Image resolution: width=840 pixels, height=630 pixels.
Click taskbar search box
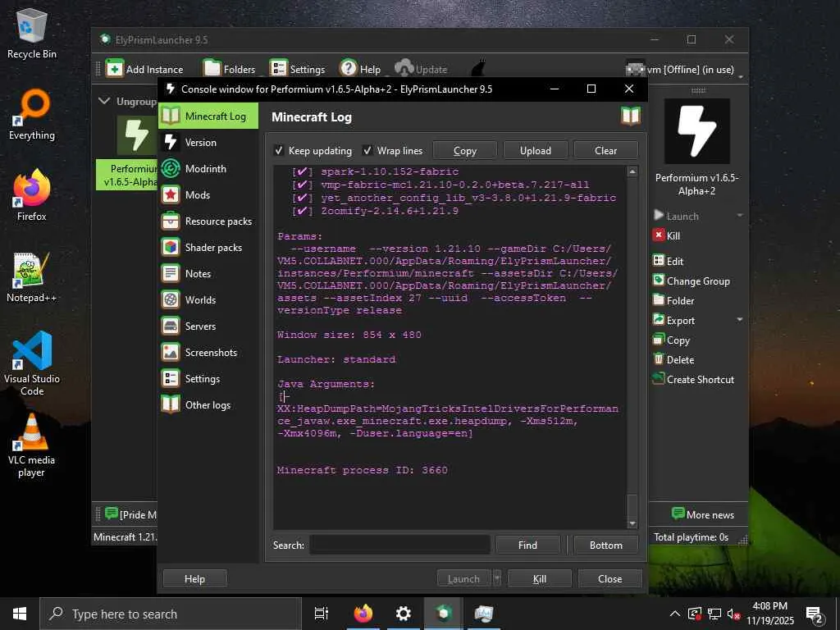(x=171, y=614)
